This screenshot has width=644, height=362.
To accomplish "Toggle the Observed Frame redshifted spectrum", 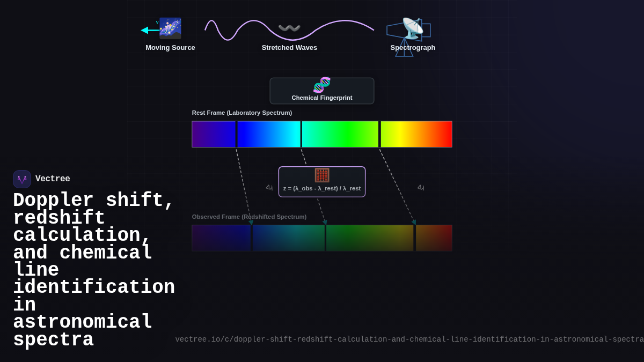I will click(x=322, y=238).
